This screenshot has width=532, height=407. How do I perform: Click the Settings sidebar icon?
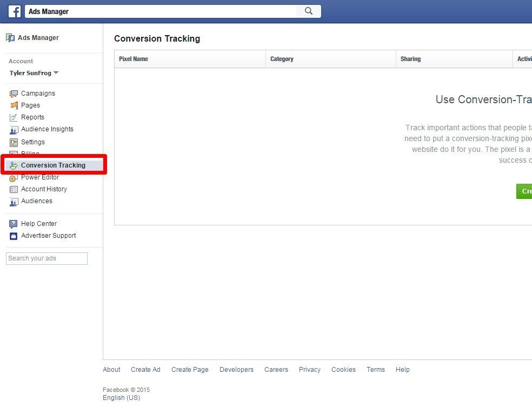14,142
